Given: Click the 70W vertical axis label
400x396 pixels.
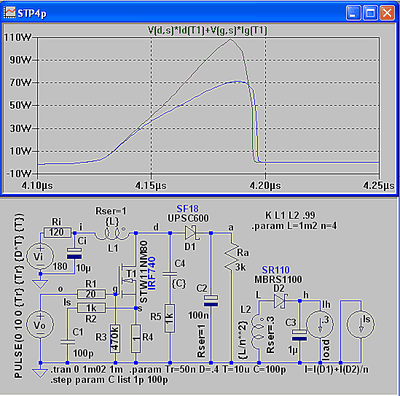Looking at the screenshot, I should (20, 82).
